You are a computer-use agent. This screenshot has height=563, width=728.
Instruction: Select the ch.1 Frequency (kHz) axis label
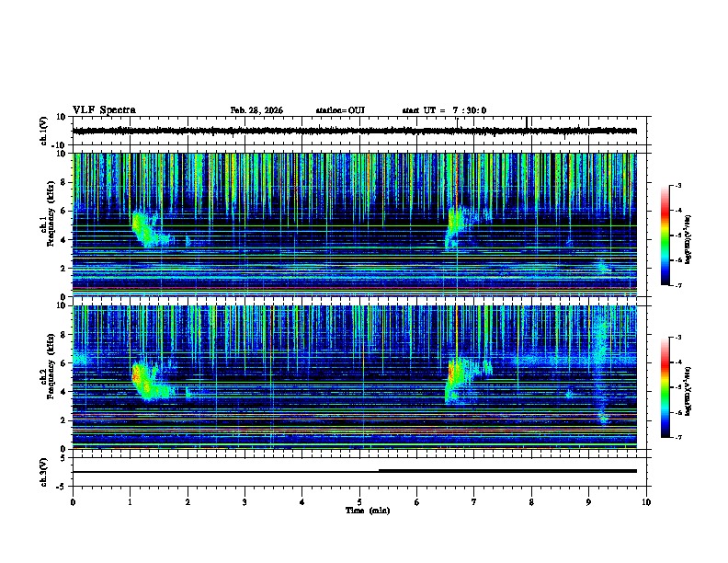coord(48,214)
